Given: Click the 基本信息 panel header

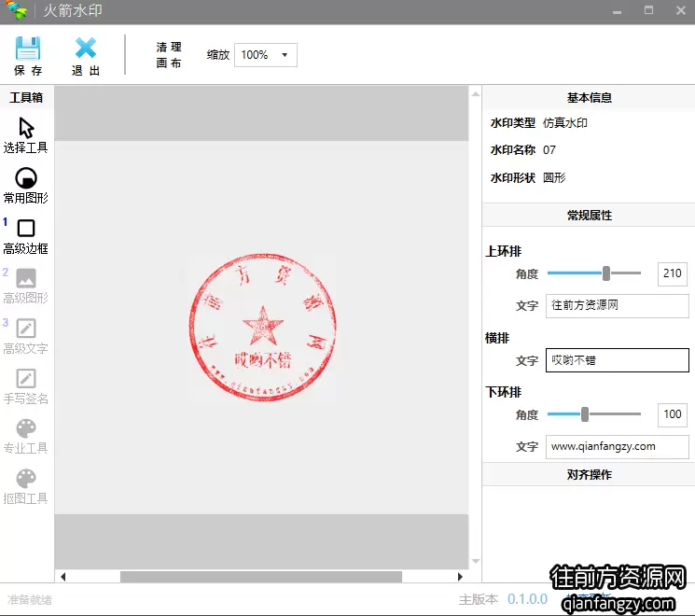Looking at the screenshot, I should point(589,98).
